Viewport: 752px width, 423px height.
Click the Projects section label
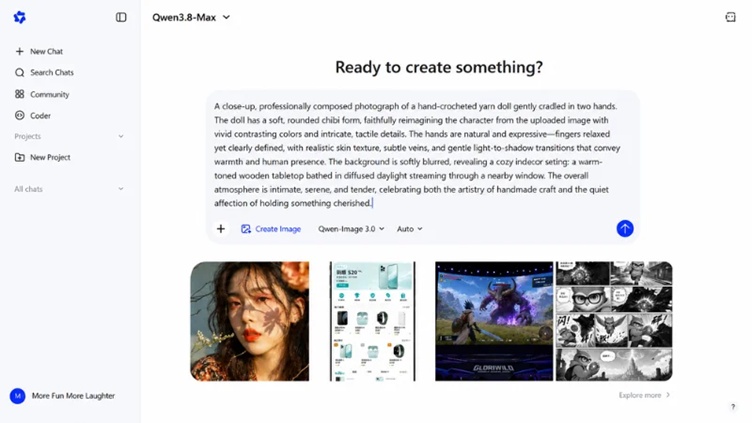(x=28, y=136)
